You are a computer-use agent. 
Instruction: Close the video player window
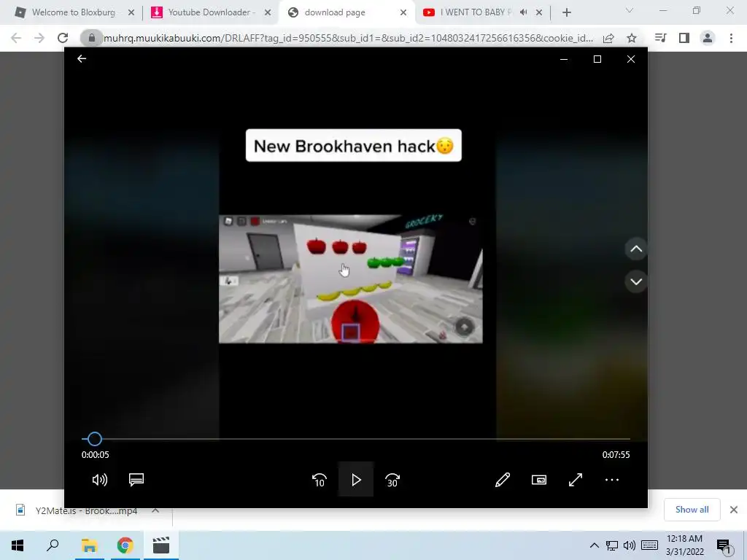click(x=631, y=59)
